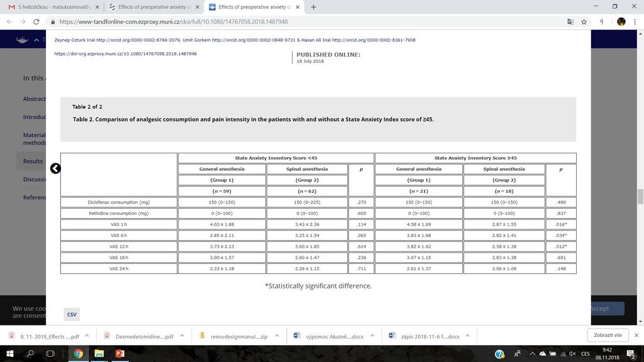Expand options for zápis 2018-11-6 docx
Image resolution: width=644 pixels, height=362 pixels.
pos(467,336)
